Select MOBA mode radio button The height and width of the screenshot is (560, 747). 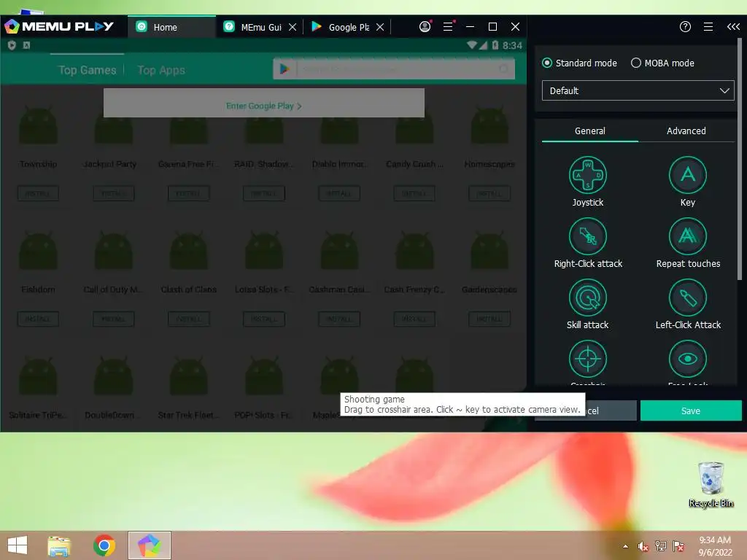[636, 63]
